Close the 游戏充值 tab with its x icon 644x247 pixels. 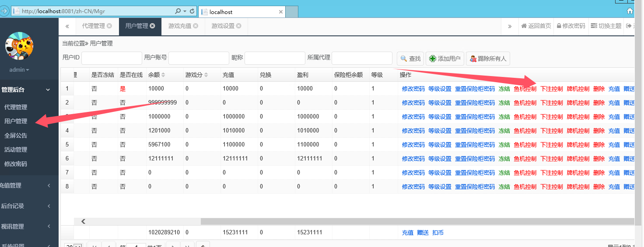pyautogui.click(x=196, y=26)
